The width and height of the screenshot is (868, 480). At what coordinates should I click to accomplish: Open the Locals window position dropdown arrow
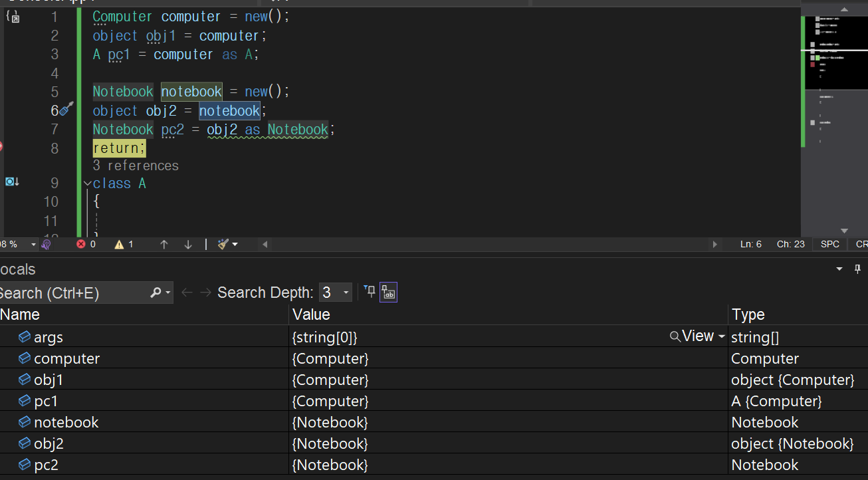[839, 269]
